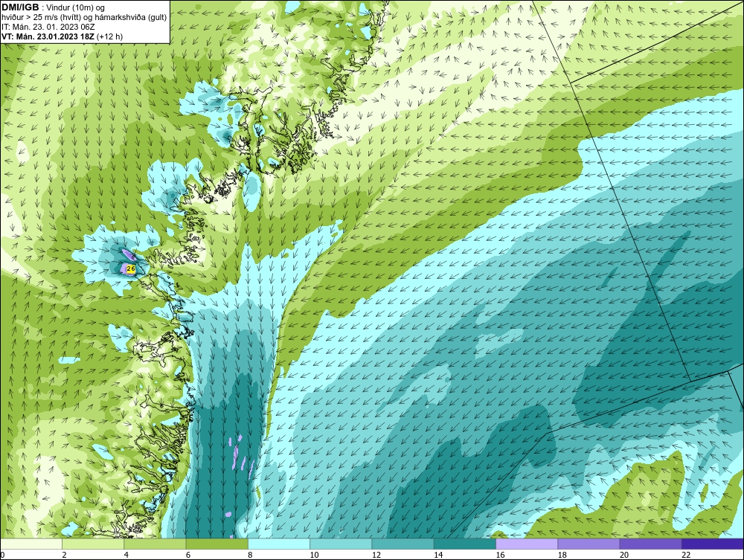The width and height of the screenshot is (744, 560).
Task: Click the color bar segment between 6 and 8
Action: (x=217, y=544)
